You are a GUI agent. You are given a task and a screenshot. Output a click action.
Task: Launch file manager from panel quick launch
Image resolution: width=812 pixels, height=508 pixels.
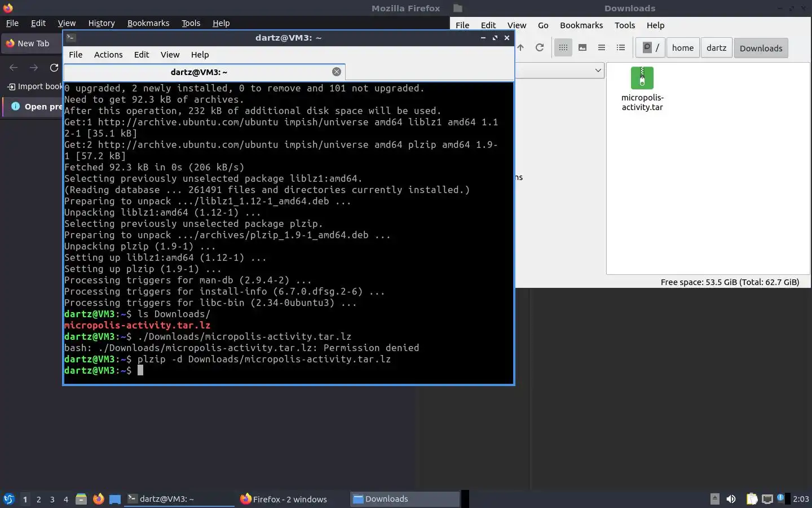(81, 499)
